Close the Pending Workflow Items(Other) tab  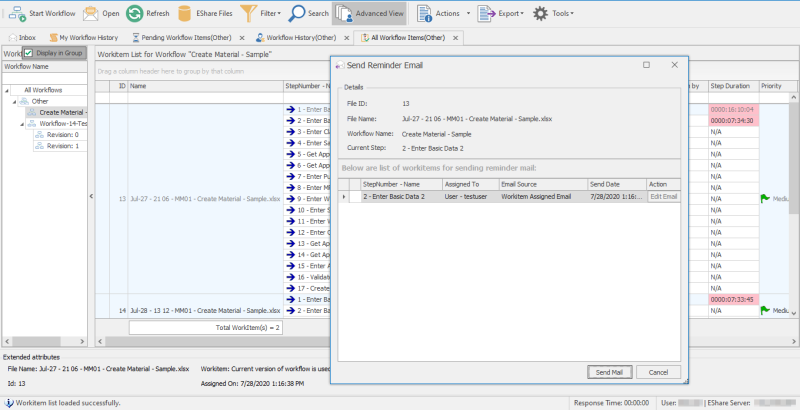click(242, 37)
